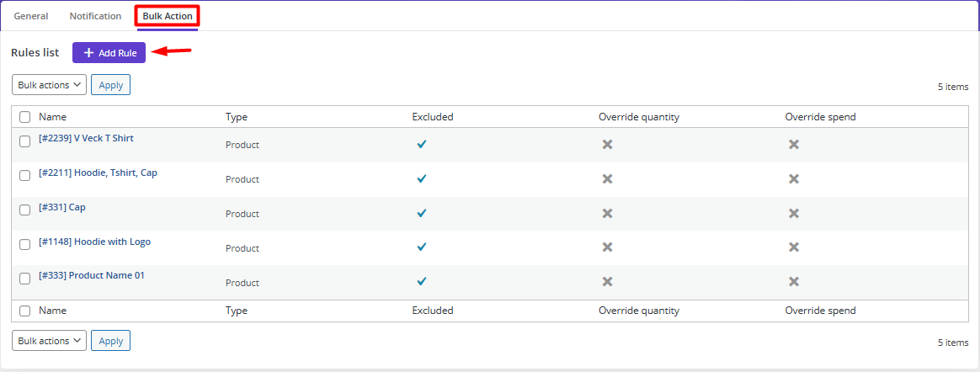The width and height of the screenshot is (980, 372).
Task: Click the Name column header at top
Action: click(x=52, y=117)
